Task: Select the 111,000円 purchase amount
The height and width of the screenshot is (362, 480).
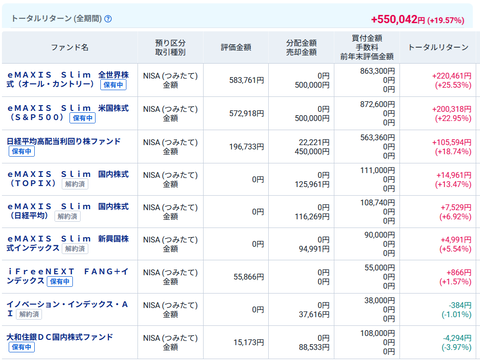Action: tap(378, 170)
